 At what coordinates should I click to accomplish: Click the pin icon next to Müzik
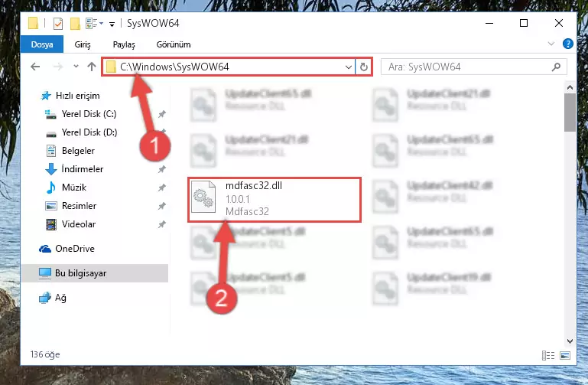tap(161, 188)
